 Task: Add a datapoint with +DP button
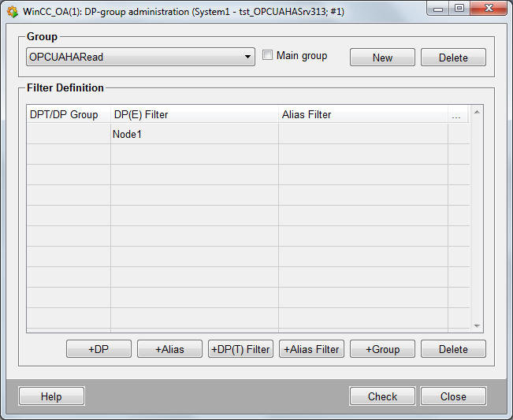pos(99,349)
